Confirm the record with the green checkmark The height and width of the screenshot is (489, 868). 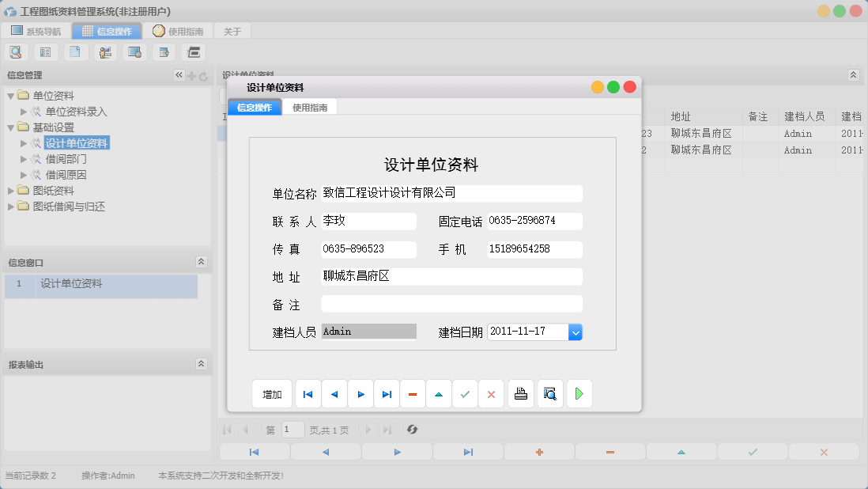click(465, 393)
